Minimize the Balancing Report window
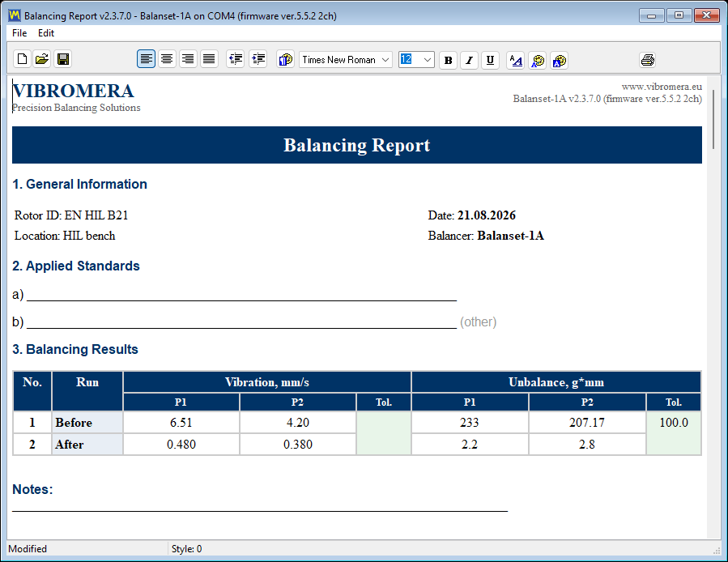Screen dimensions: 728x562 pyautogui.click(x=652, y=15)
